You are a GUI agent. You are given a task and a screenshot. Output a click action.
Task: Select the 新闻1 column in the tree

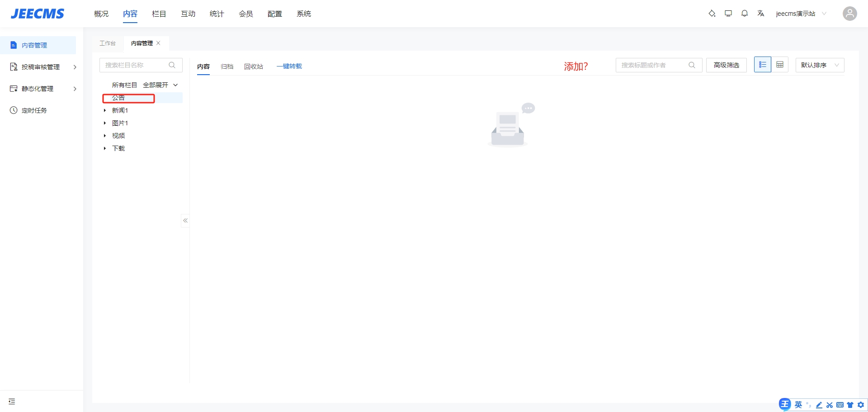pyautogui.click(x=120, y=110)
